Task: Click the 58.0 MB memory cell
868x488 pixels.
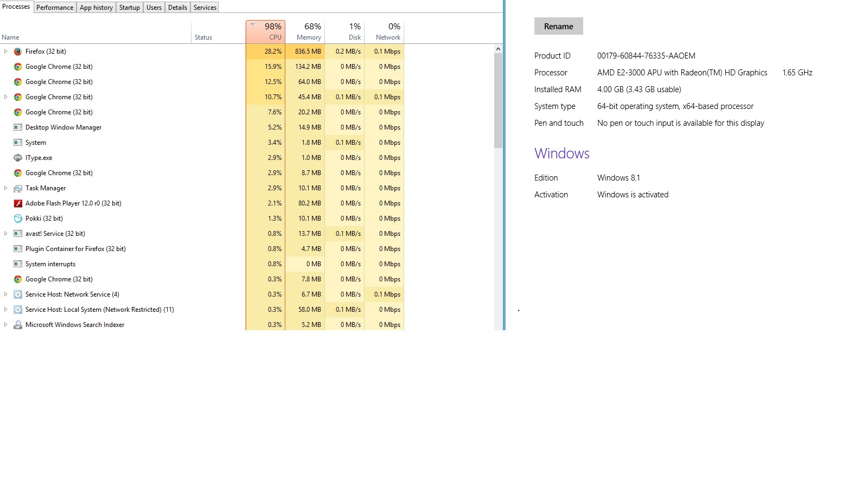Action: click(305, 310)
